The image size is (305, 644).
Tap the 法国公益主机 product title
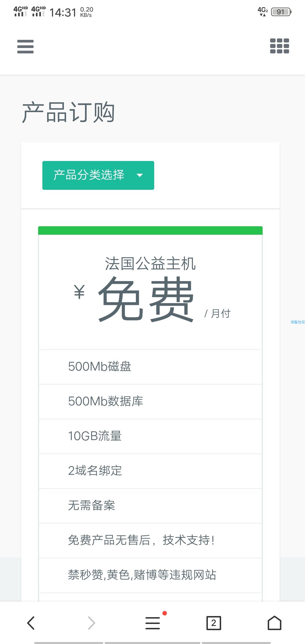tap(150, 264)
